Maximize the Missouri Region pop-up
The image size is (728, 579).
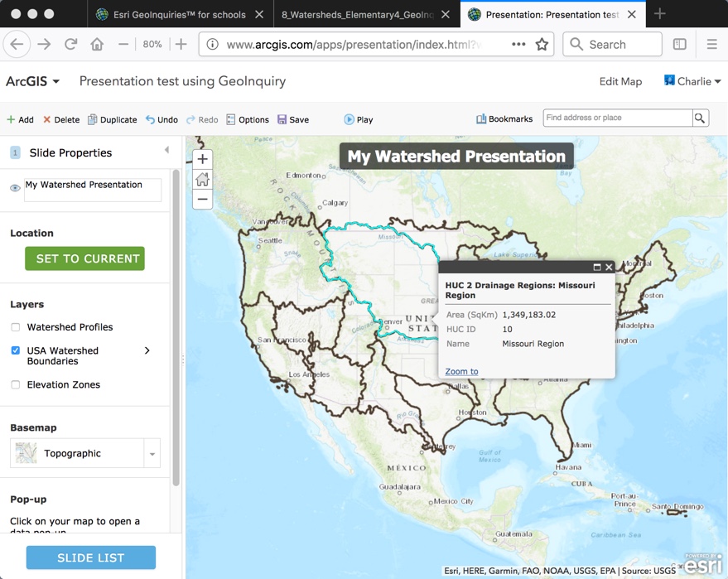pyautogui.click(x=597, y=267)
